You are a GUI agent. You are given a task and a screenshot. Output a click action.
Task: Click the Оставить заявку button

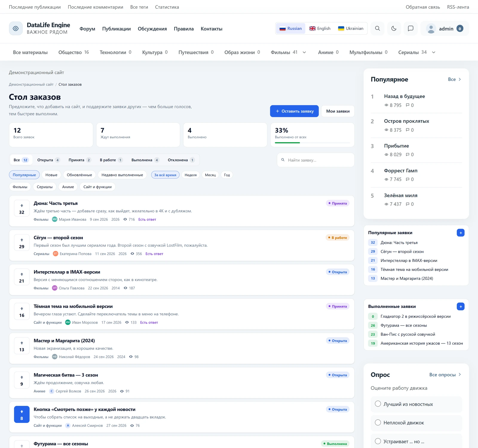coord(294,111)
